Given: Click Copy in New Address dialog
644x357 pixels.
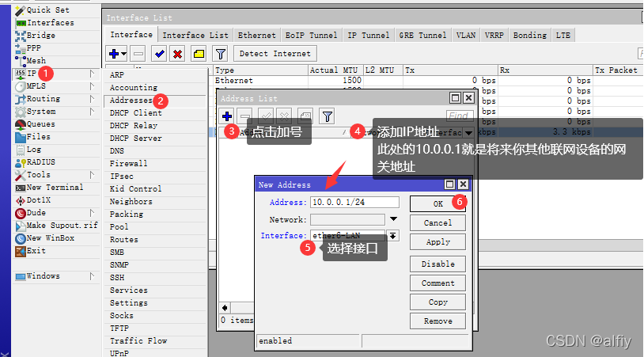Looking at the screenshot, I should (x=438, y=302).
